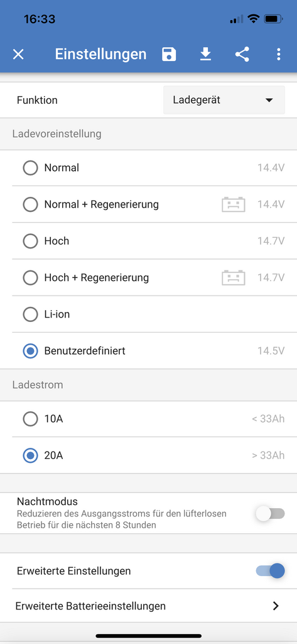Tap the battery status bar indicator
This screenshot has width=297, height=644.
[x=273, y=18]
